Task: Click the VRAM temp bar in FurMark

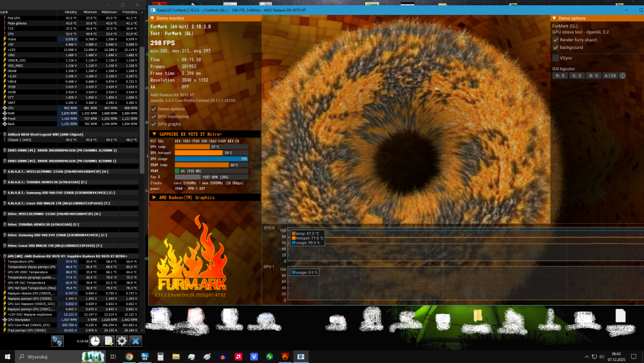Action: 211,165
